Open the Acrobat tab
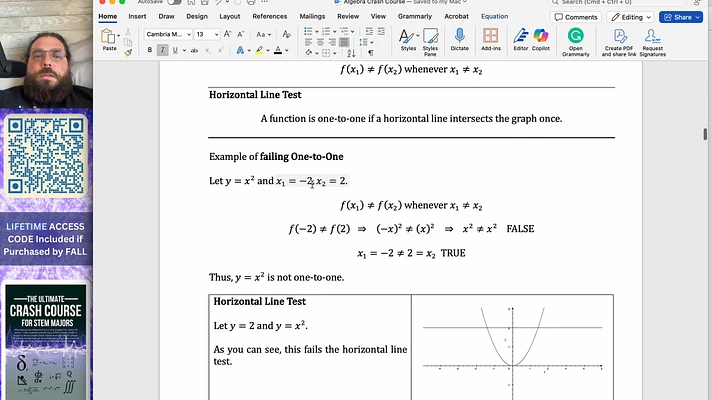712x400 pixels. point(456,16)
